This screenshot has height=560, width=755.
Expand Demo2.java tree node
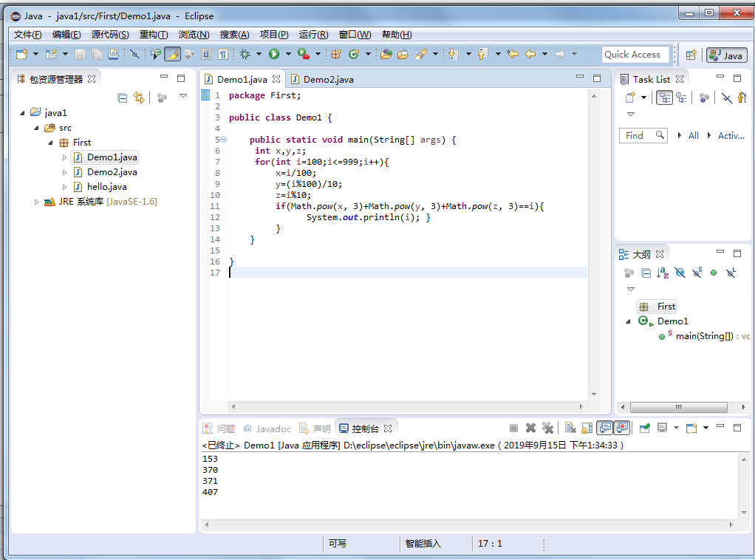[x=64, y=172]
